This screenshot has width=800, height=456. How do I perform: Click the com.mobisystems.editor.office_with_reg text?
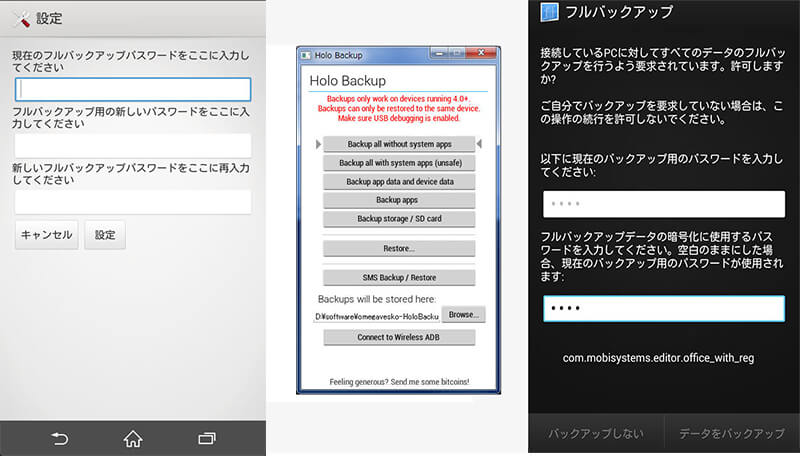click(x=658, y=358)
